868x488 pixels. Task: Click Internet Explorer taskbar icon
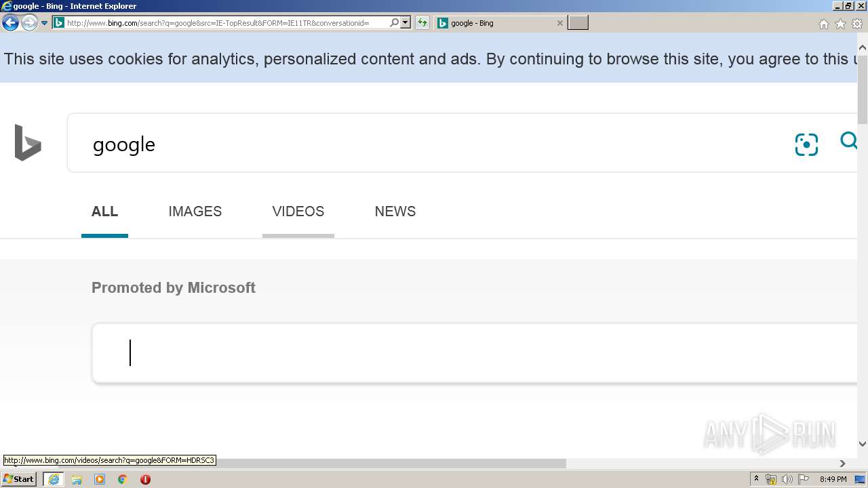click(x=53, y=479)
